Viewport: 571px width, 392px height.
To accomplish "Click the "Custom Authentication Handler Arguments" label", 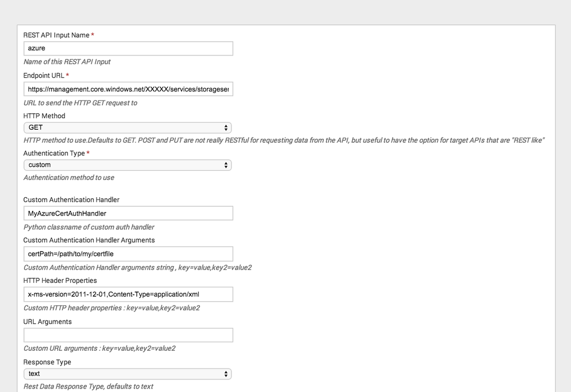I will coord(89,241).
